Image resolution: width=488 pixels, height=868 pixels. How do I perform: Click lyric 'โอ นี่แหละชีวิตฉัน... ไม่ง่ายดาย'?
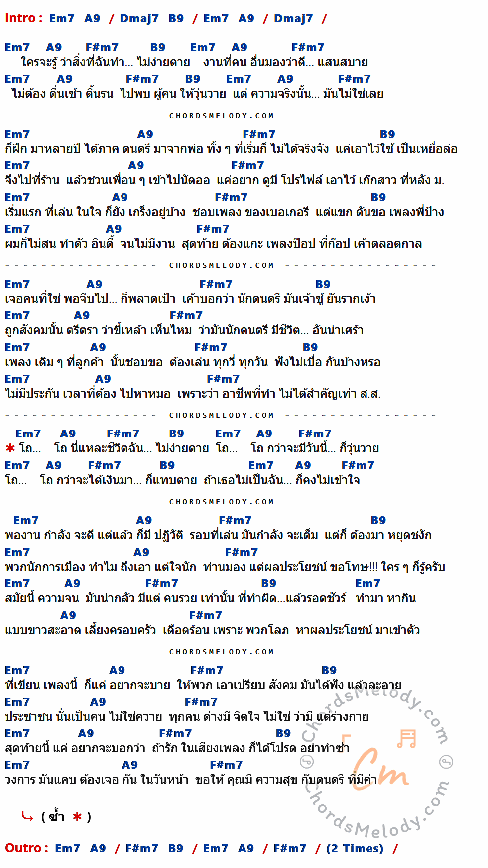point(131,449)
